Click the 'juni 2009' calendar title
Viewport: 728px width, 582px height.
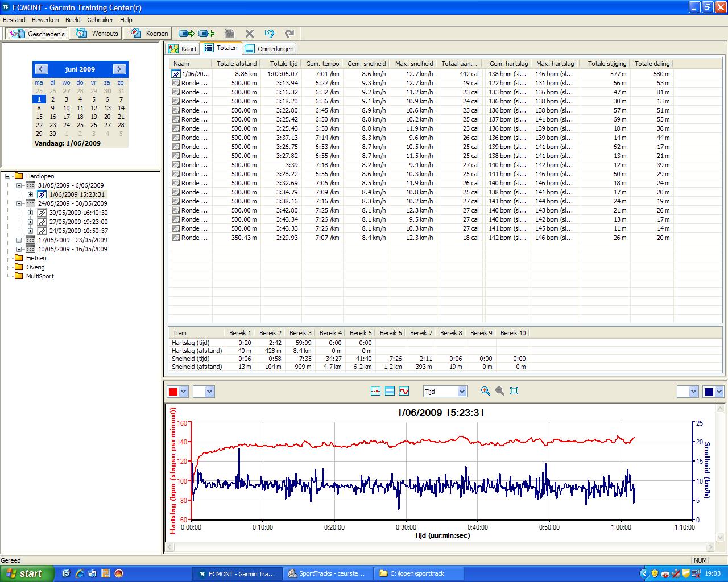(x=80, y=69)
